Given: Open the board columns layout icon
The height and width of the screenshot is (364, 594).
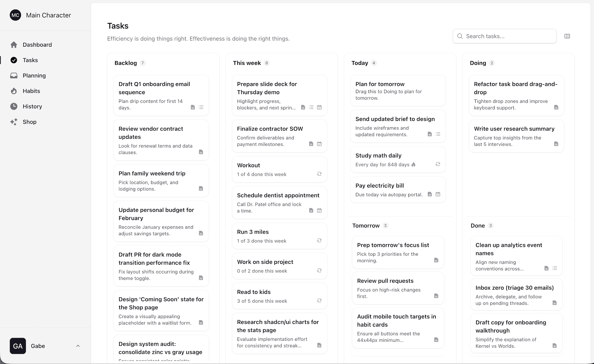Looking at the screenshot, I should pos(567,36).
